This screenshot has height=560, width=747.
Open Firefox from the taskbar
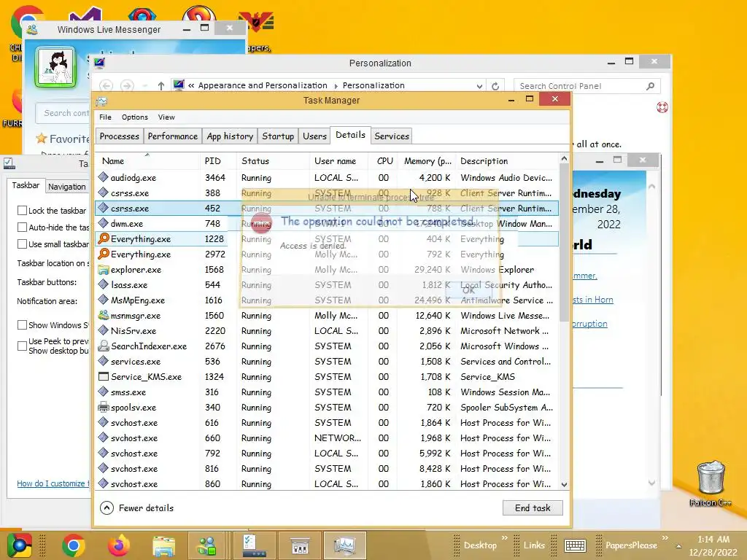(x=119, y=545)
